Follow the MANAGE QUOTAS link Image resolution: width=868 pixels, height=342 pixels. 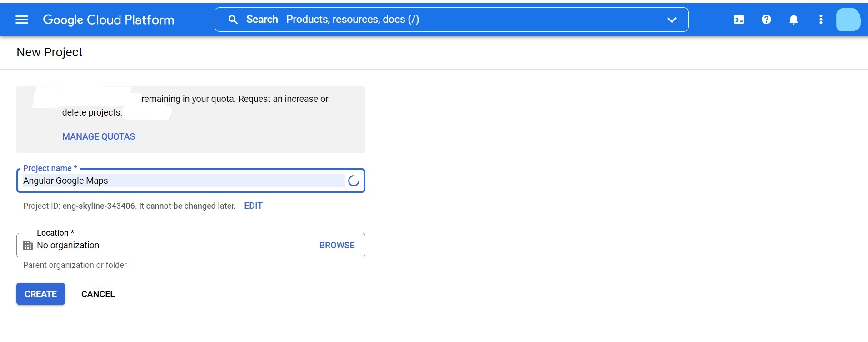(99, 136)
